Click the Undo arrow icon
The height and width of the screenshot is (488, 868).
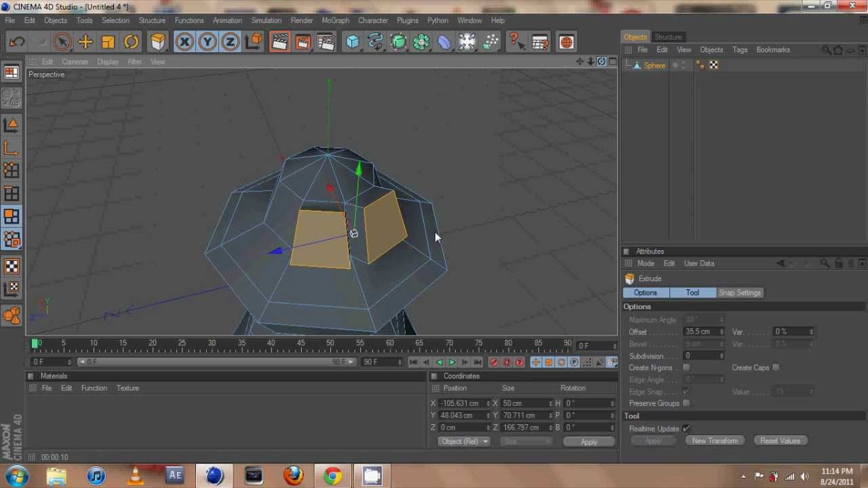[17, 42]
